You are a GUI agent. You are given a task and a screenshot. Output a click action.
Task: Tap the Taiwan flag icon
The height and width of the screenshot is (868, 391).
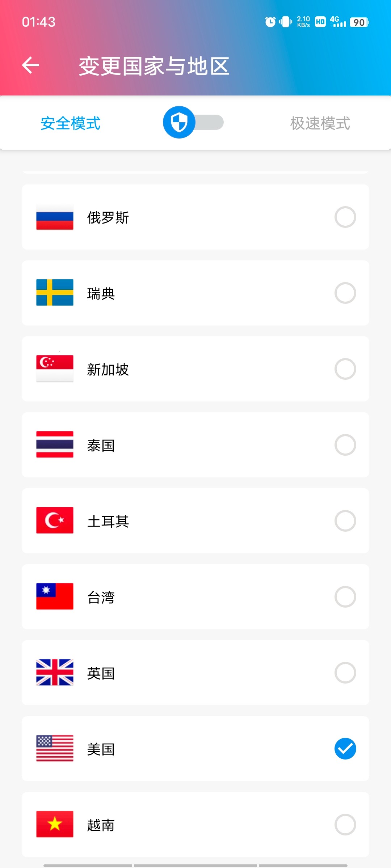click(x=55, y=596)
